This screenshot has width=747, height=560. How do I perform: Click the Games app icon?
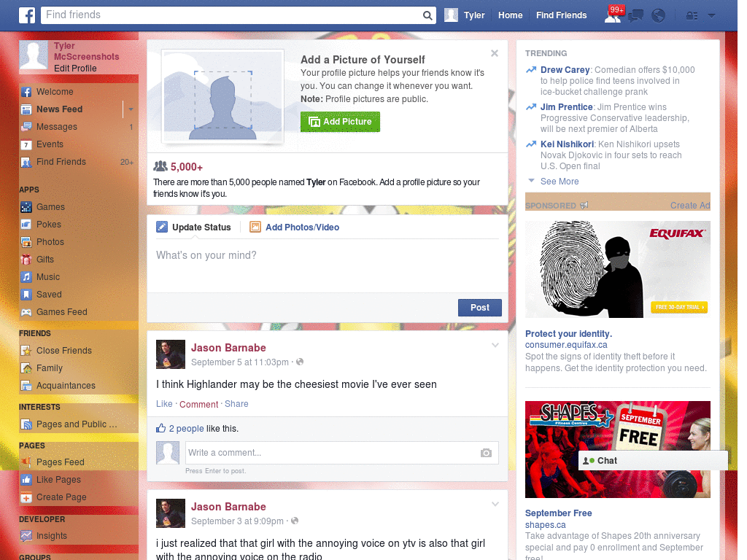pyautogui.click(x=26, y=207)
